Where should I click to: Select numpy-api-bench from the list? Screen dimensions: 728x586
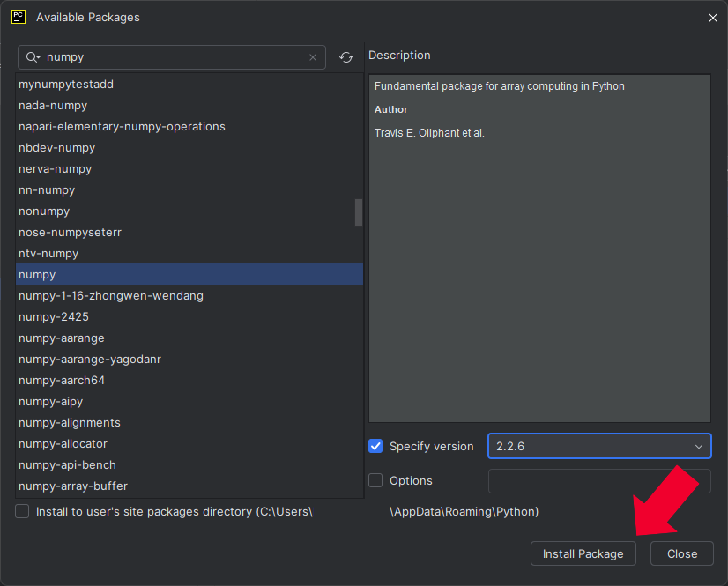67,465
